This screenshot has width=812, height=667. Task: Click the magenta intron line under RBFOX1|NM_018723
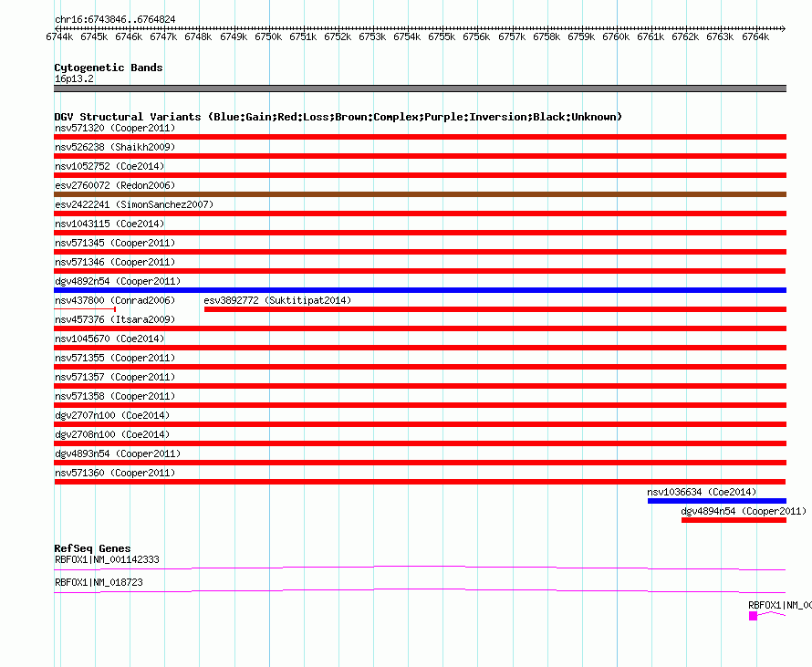[420, 591]
